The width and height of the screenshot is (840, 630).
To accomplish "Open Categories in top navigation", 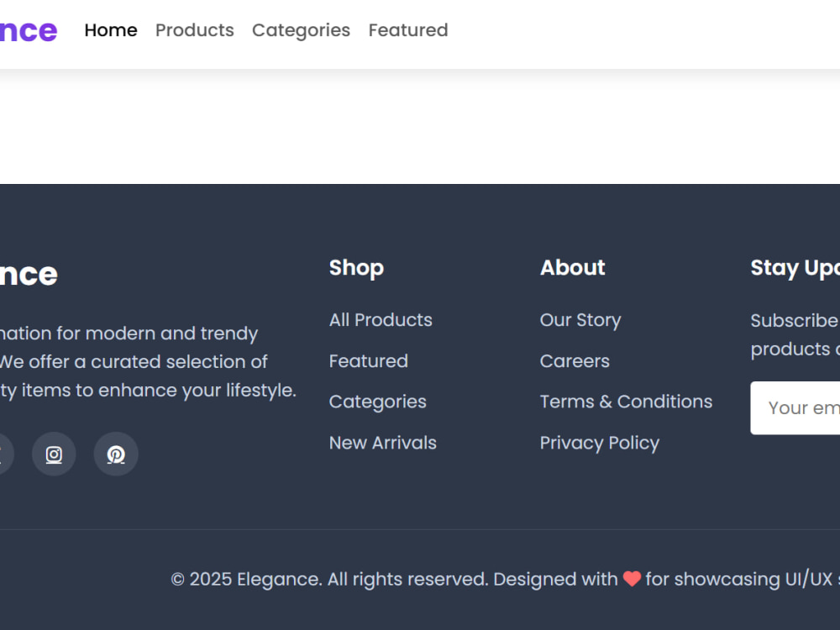I will point(301,30).
